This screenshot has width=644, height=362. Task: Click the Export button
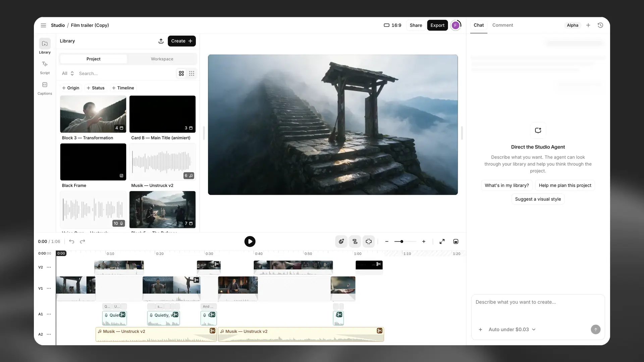(437, 25)
